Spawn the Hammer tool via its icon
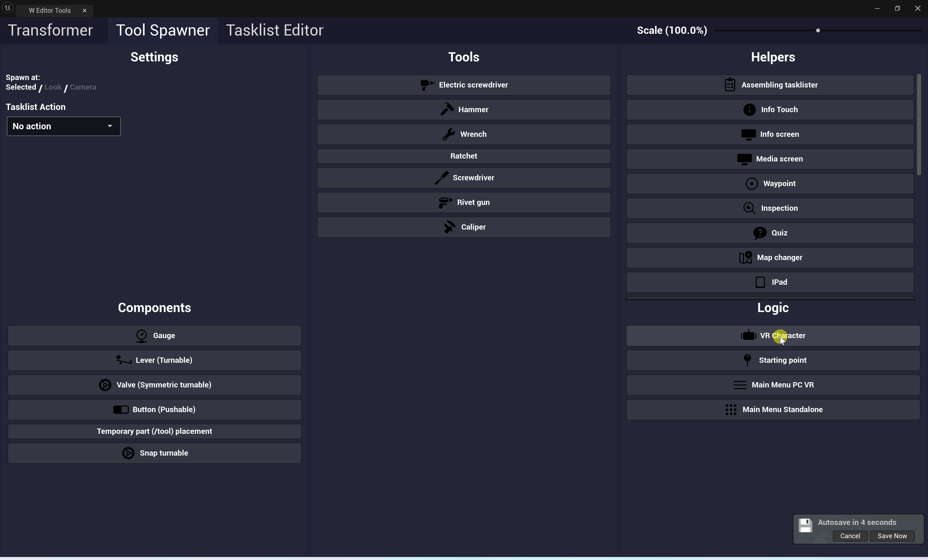The width and height of the screenshot is (928, 560). tap(447, 109)
